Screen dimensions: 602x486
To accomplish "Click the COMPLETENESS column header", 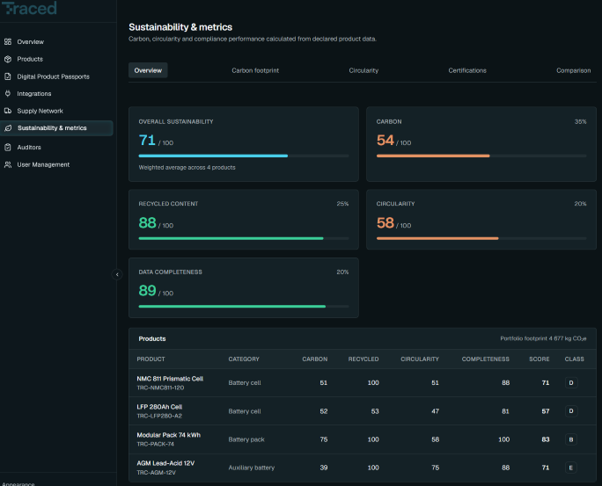I will pyautogui.click(x=485, y=359).
